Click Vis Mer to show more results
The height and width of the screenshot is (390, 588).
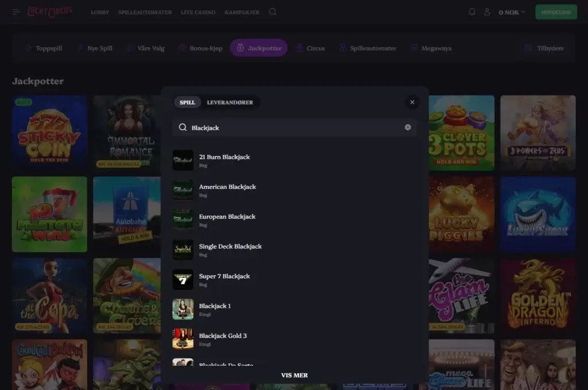pyautogui.click(x=295, y=376)
